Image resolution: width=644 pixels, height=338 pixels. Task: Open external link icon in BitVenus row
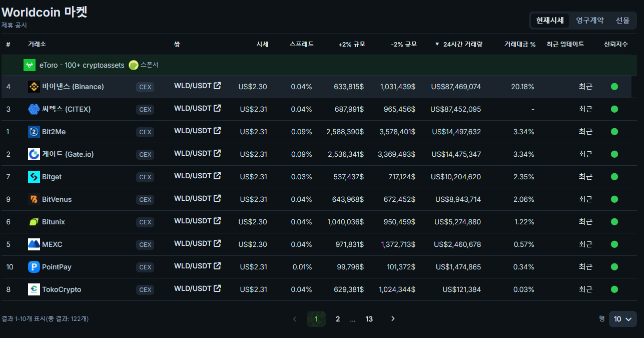point(217,198)
